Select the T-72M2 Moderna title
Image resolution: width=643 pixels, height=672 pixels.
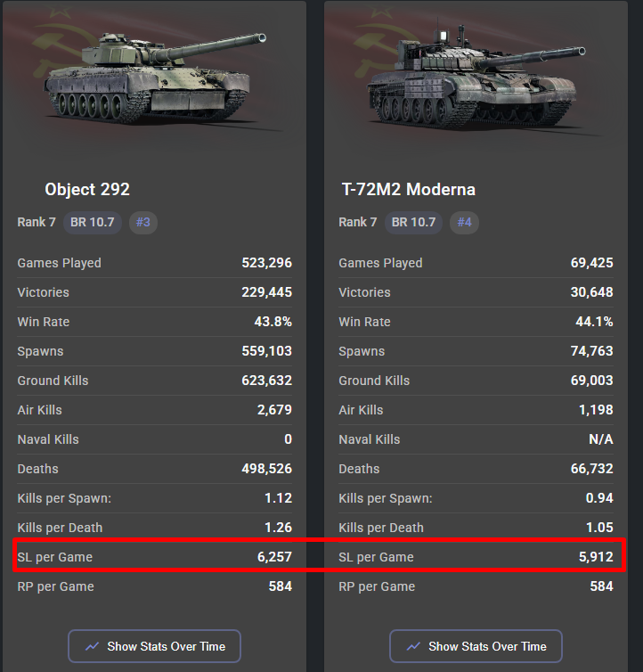click(x=408, y=190)
